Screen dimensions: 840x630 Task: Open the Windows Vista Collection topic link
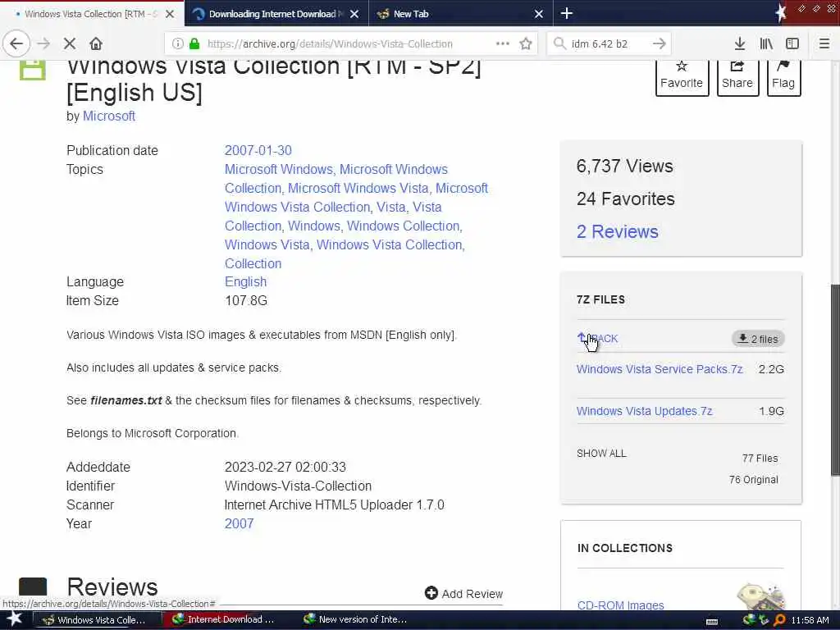coord(391,244)
